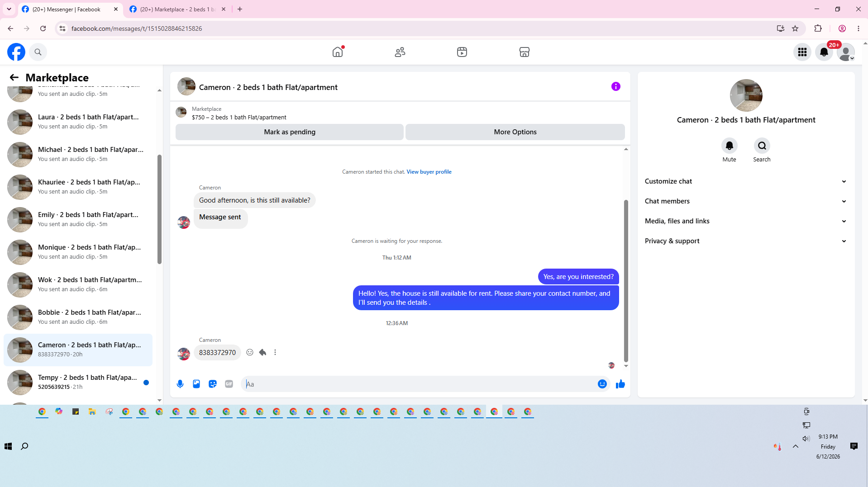Open the notifications bell
868x487 pixels.
pyautogui.click(x=824, y=52)
